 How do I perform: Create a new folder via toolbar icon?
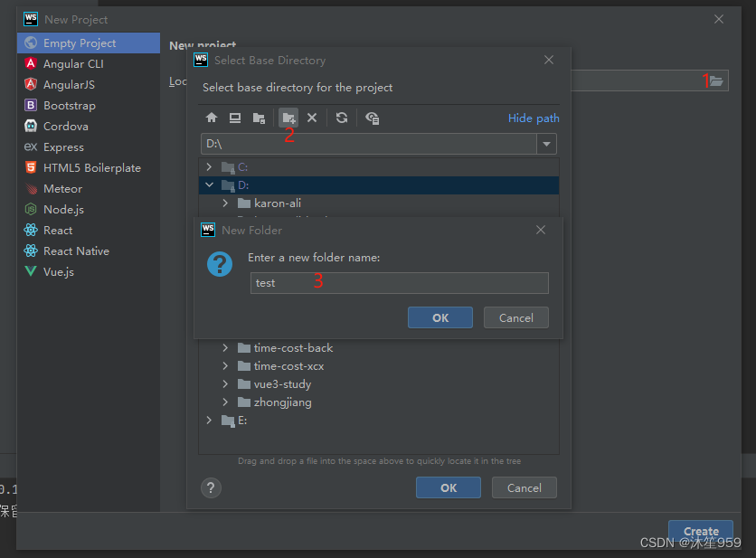tap(288, 117)
